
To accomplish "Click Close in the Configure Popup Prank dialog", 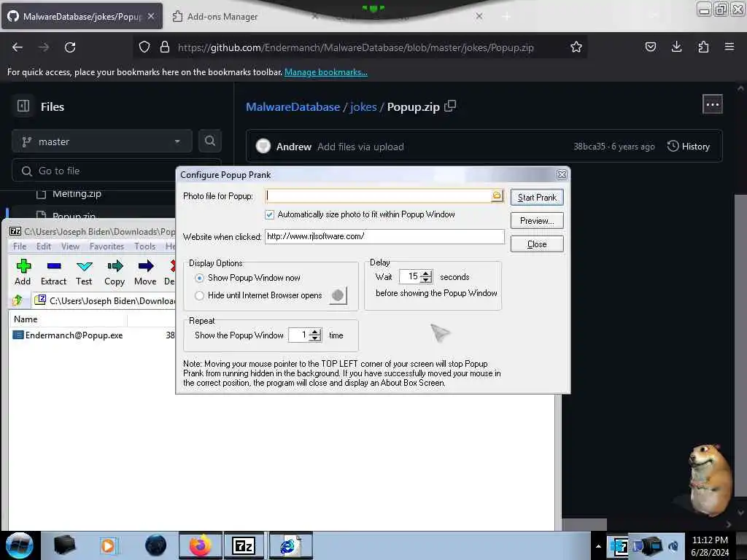I will point(537,244).
